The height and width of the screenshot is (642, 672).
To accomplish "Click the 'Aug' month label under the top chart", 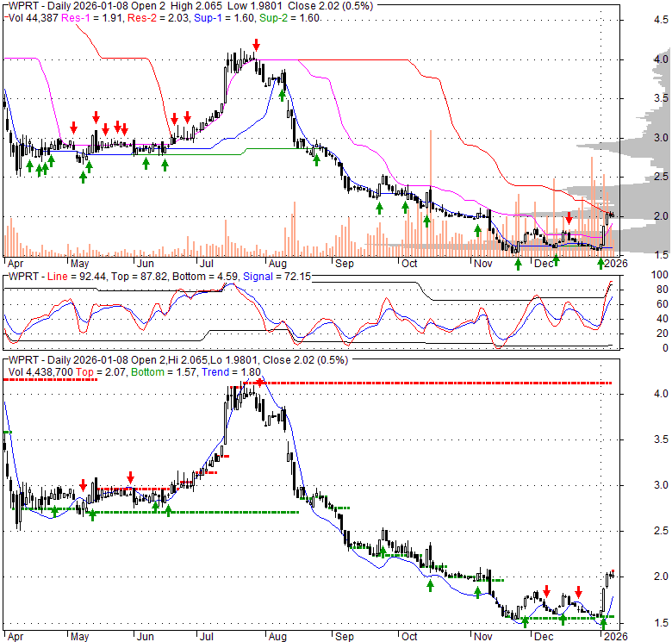I will click(x=277, y=264).
